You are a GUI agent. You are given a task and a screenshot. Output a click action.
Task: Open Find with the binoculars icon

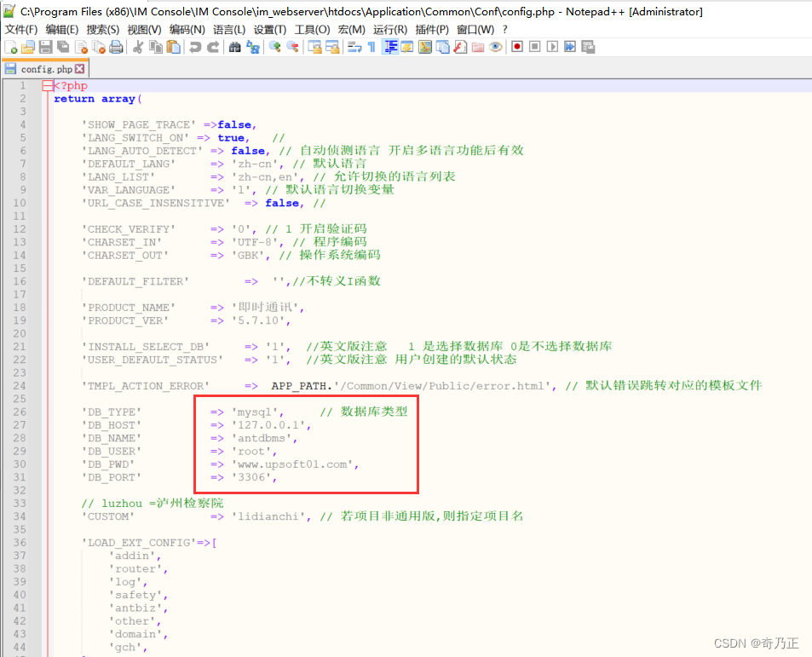(x=234, y=47)
